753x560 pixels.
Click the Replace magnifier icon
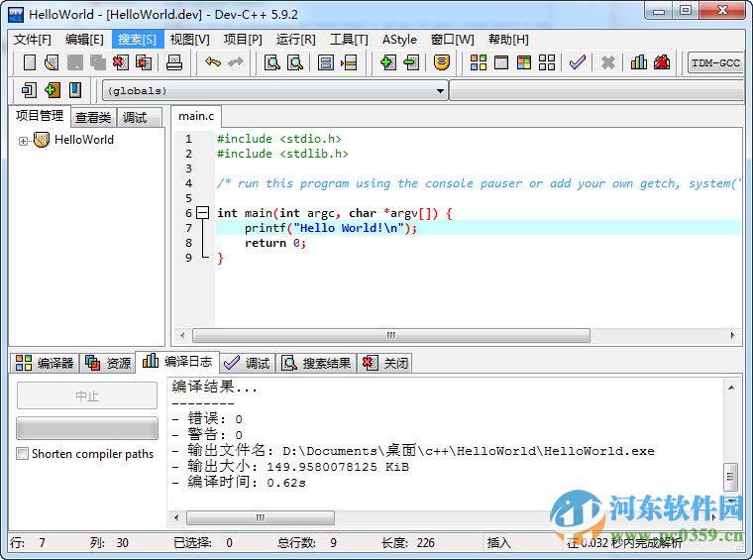pyautogui.click(x=295, y=62)
